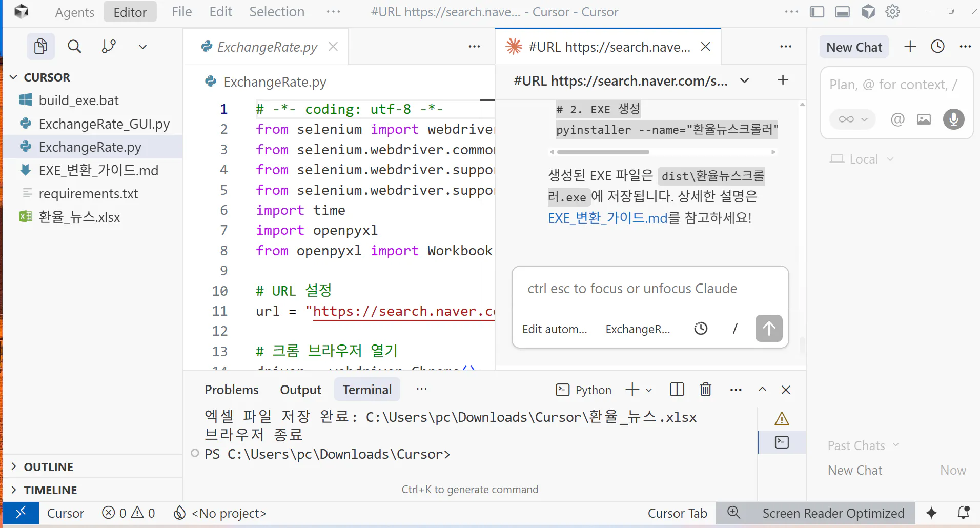Open the Local environment dropdown

click(x=862, y=159)
